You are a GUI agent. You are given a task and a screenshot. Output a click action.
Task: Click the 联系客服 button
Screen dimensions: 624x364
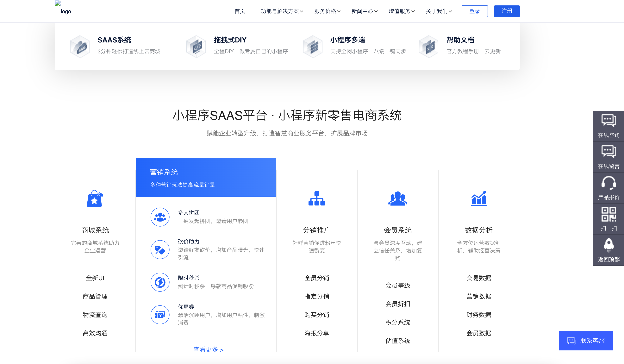click(x=586, y=341)
